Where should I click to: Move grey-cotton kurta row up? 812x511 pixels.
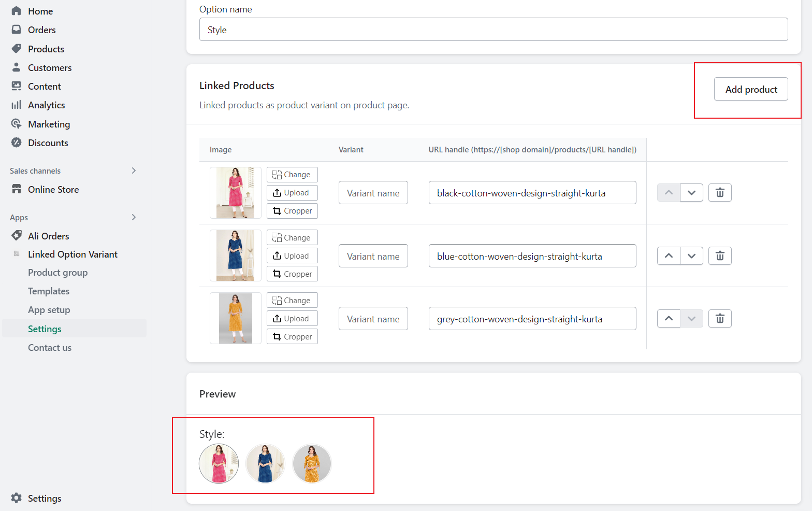click(669, 319)
